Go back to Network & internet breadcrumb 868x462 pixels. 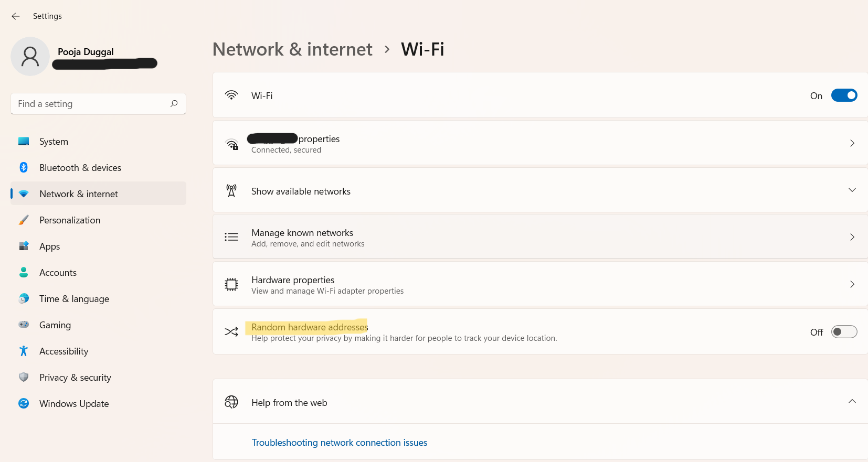click(292, 49)
